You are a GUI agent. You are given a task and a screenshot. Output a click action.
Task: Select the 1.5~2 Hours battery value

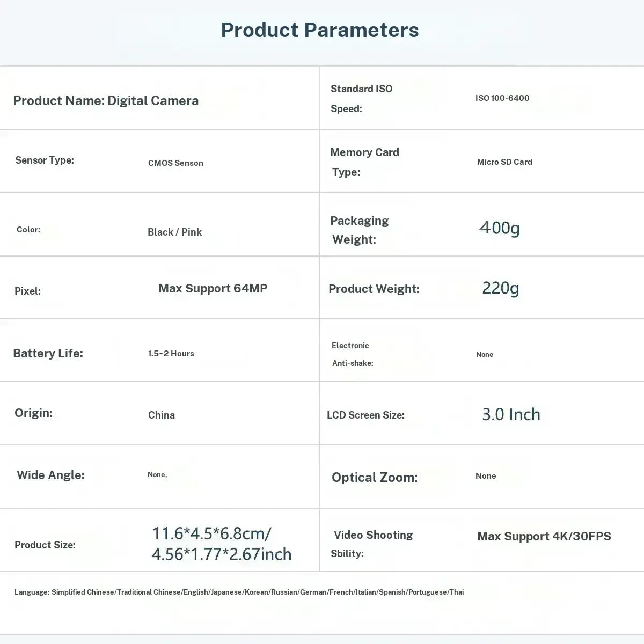click(x=171, y=354)
